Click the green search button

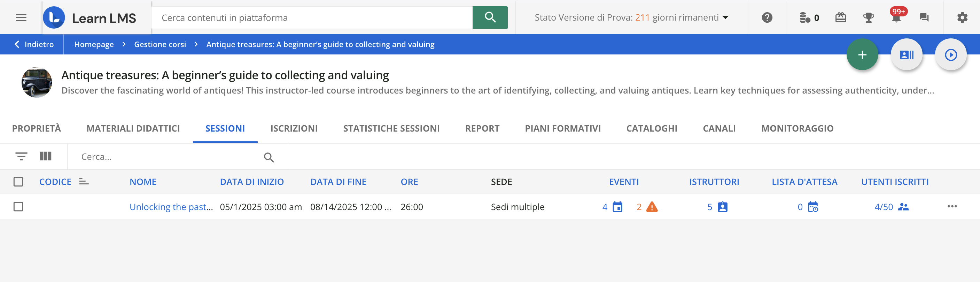tap(490, 17)
